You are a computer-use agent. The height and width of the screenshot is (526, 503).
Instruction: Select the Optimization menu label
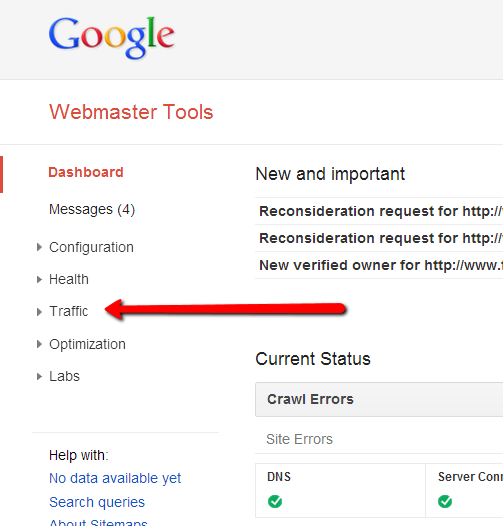(x=87, y=344)
